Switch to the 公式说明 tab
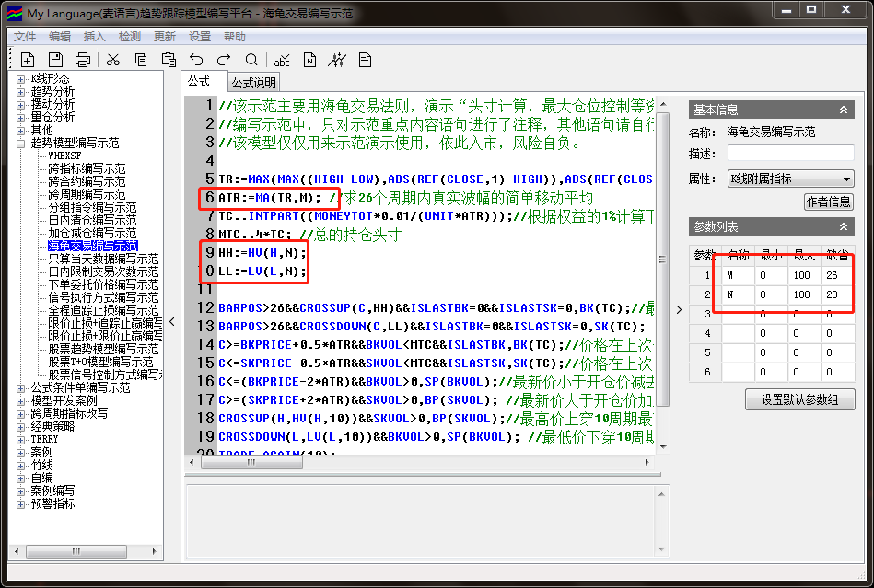874x588 pixels. click(253, 83)
